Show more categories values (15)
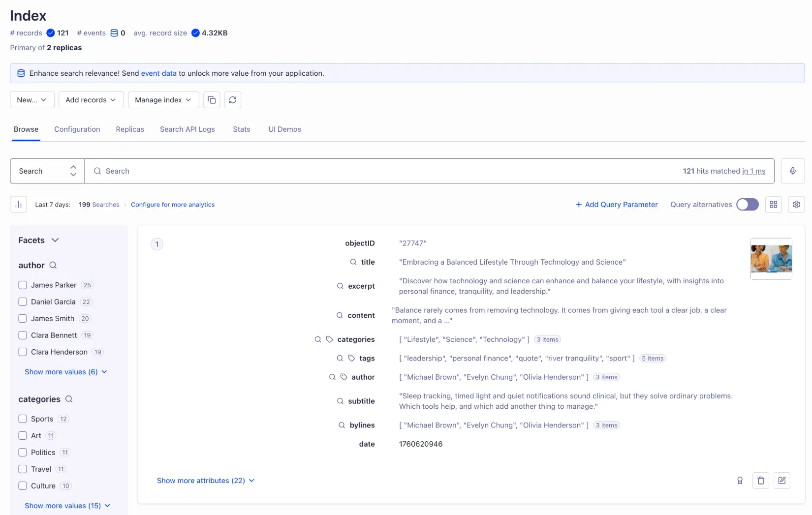Viewport: 812px width, 515px height. click(x=67, y=506)
